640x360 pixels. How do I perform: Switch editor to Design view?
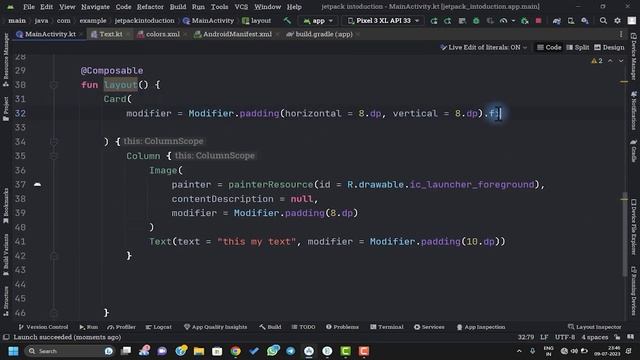609,47
